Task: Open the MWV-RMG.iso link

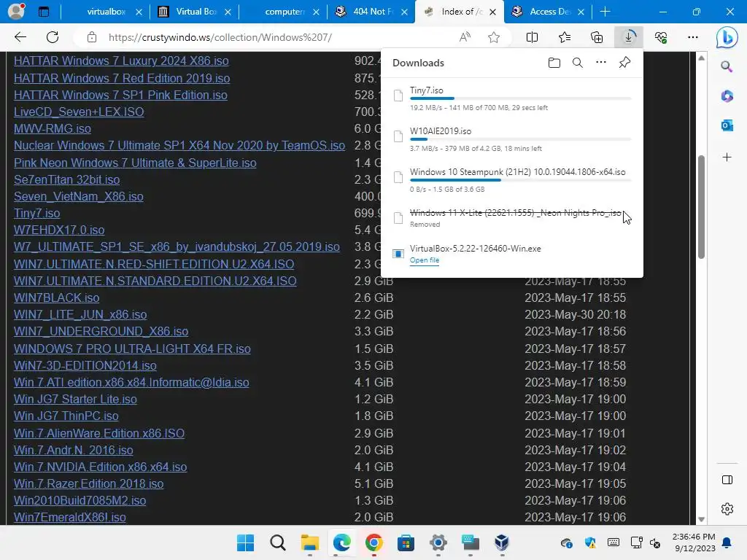Action: (x=53, y=128)
